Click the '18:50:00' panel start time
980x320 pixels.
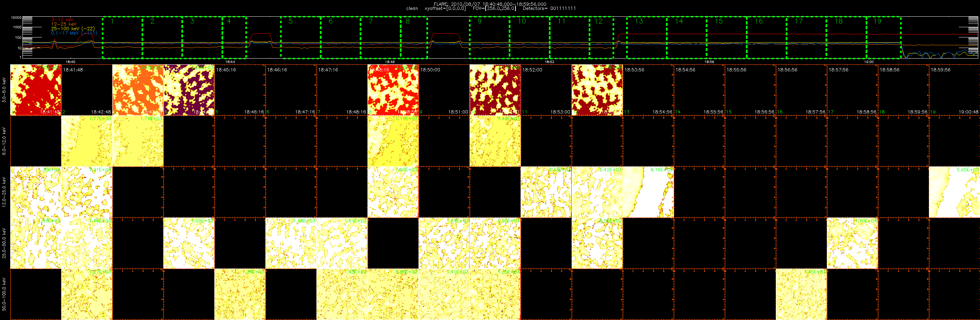pyautogui.click(x=430, y=70)
